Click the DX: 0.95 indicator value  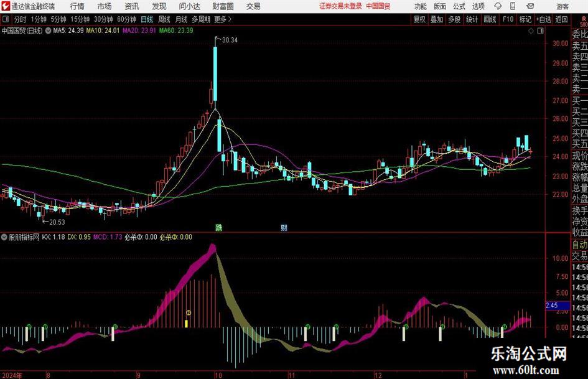click(79, 237)
